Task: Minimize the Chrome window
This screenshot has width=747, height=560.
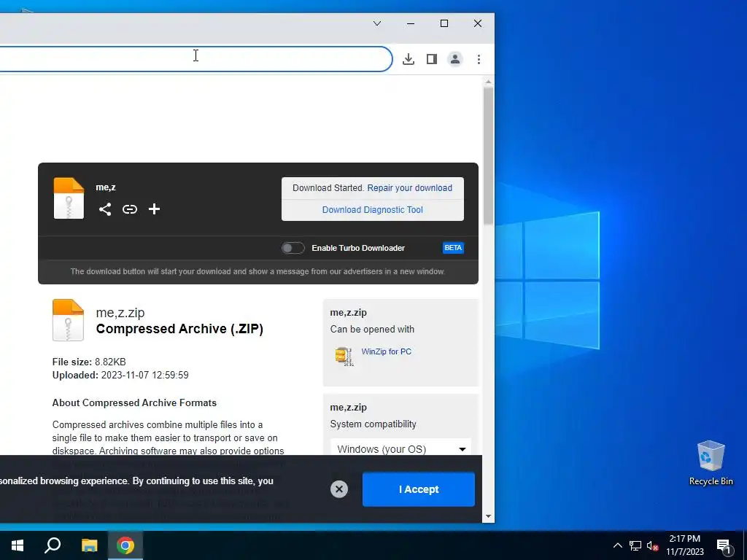Action: click(x=411, y=23)
